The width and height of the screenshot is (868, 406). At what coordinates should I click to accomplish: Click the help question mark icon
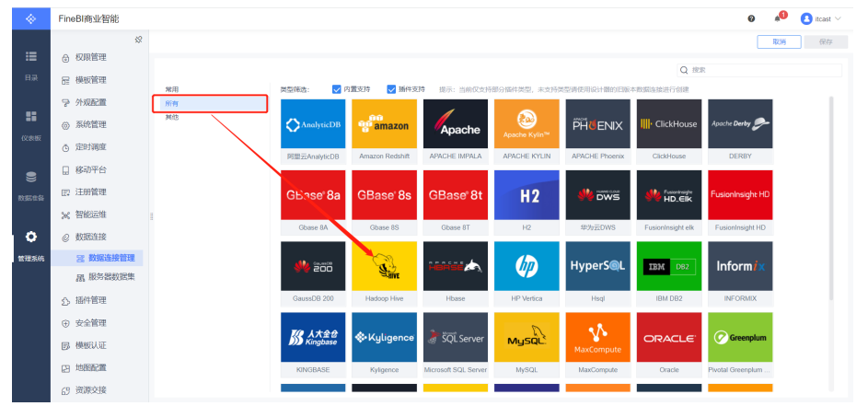(751, 18)
